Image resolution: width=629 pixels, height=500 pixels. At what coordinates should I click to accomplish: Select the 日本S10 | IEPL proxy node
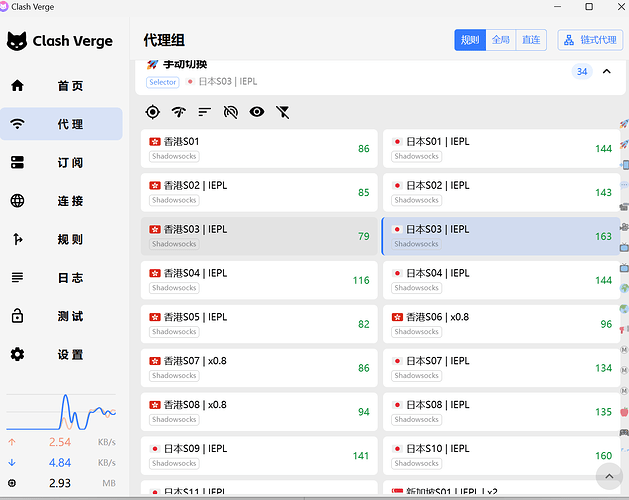(x=501, y=455)
